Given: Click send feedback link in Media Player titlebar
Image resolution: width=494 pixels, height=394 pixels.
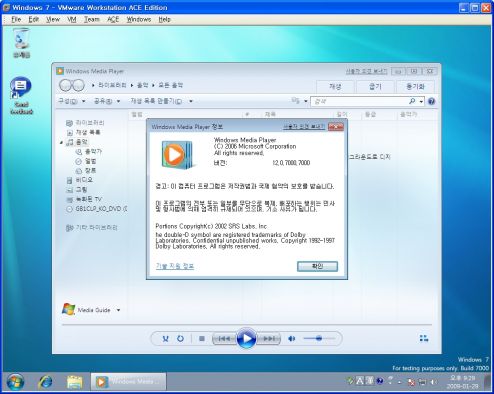Looking at the screenshot, I should (366, 71).
